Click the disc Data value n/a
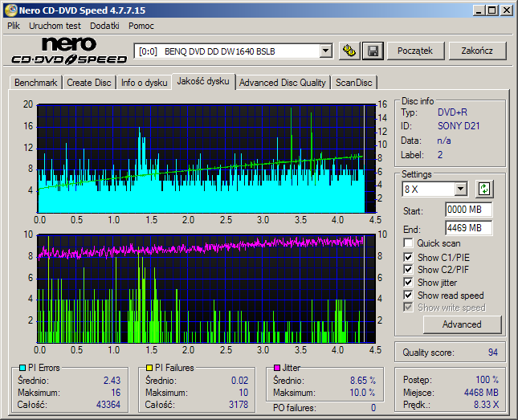The width and height of the screenshot is (518, 420). pyautogui.click(x=444, y=141)
